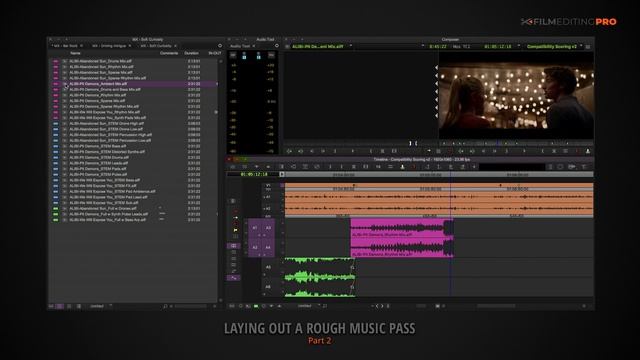Screen dimensions: 640x360
Task: Select the green waveform clip on track A5
Action: click(319, 267)
